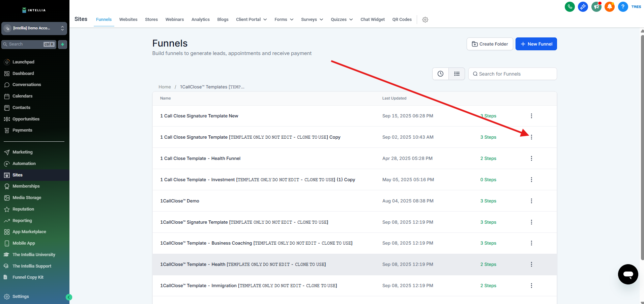Open 1 Call Close Template - Health Funnel
Viewport: 644px width, 304px height.
[200, 159]
